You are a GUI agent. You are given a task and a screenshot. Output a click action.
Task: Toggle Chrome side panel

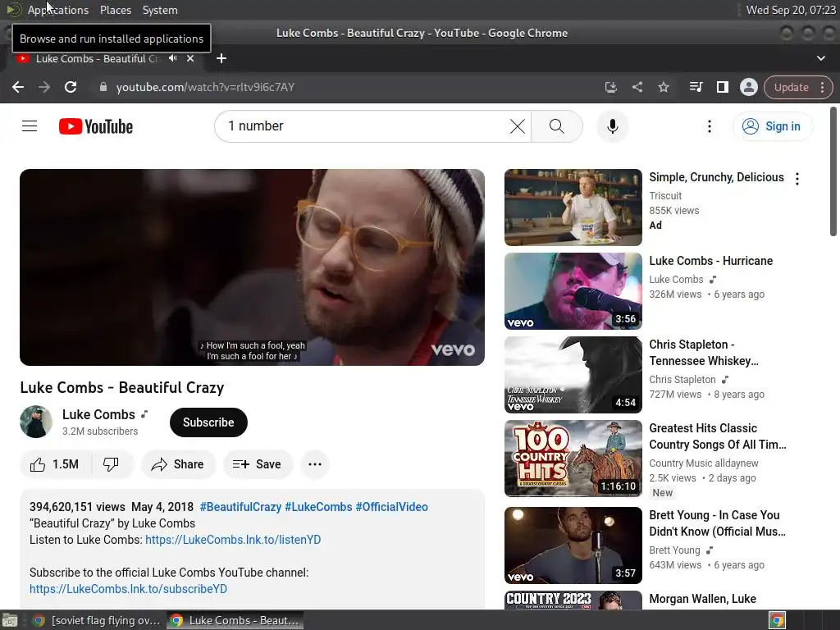[722, 87]
